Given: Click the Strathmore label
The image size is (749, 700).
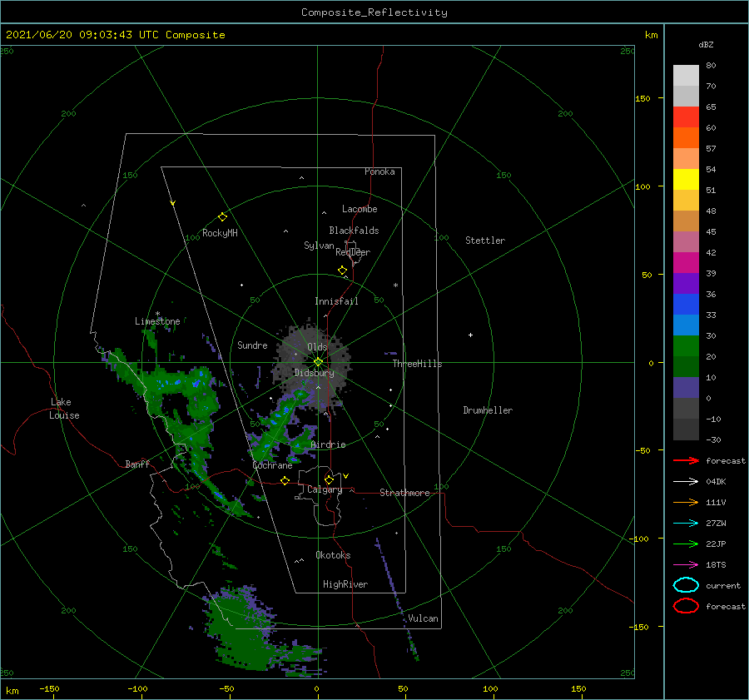Looking at the screenshot, I should click(x=404, y=493).
